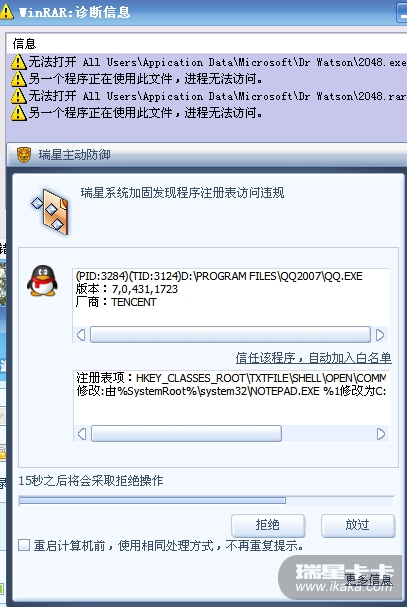Enable the same-handling-before-restart checkbox
This screenshot has height=607, width=407.
pos(24,545)
